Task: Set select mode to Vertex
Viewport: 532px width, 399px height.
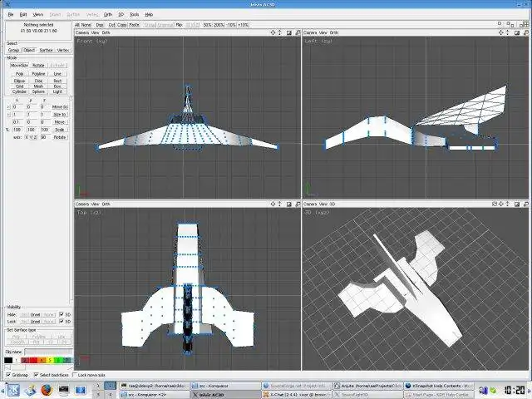Action: pos(63,50)
